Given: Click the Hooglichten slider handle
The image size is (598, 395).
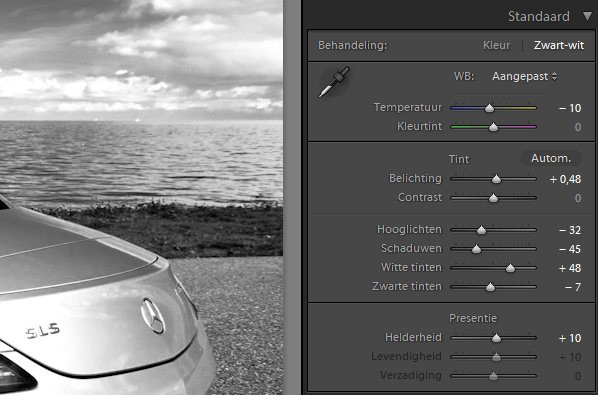Looking at the screenshot, I should [x=481, y=230].
